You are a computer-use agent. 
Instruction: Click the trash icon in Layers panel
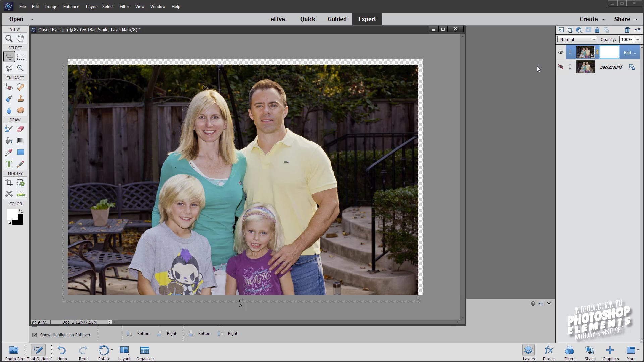pos(627,30)
